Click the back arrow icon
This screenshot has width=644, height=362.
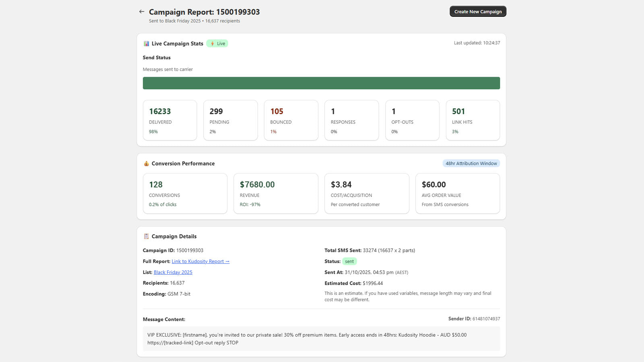click(x=141, y=12)
